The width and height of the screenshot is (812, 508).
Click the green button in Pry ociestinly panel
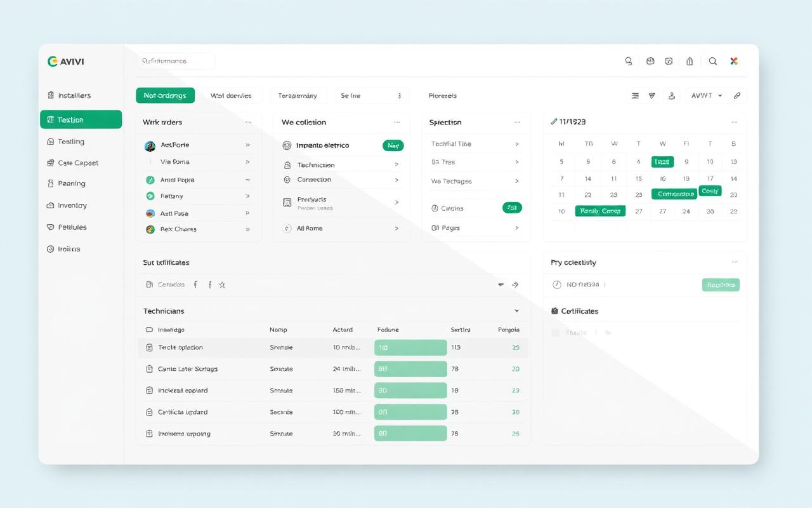[x=721, y=285]
